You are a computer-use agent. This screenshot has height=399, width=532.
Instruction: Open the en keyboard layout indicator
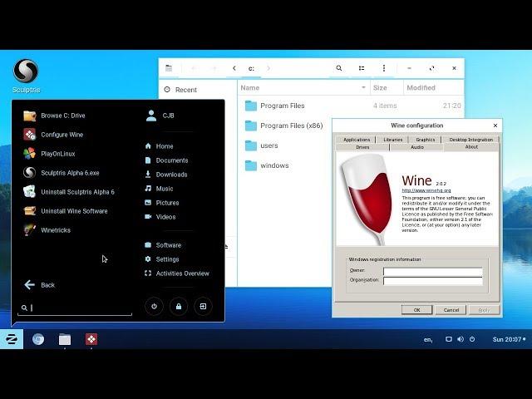428,339
